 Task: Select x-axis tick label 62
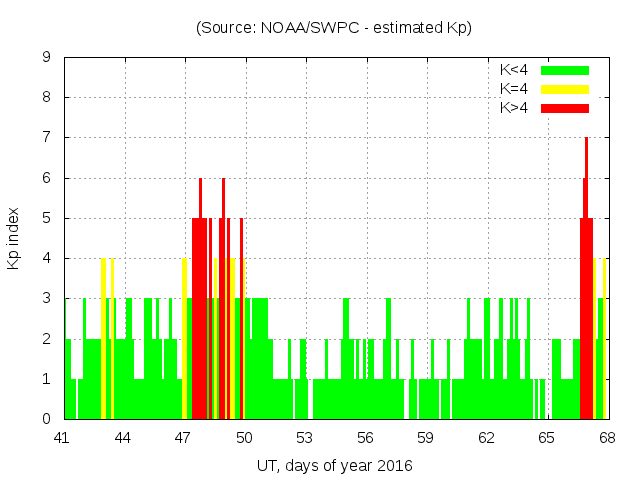pos(486,437)
